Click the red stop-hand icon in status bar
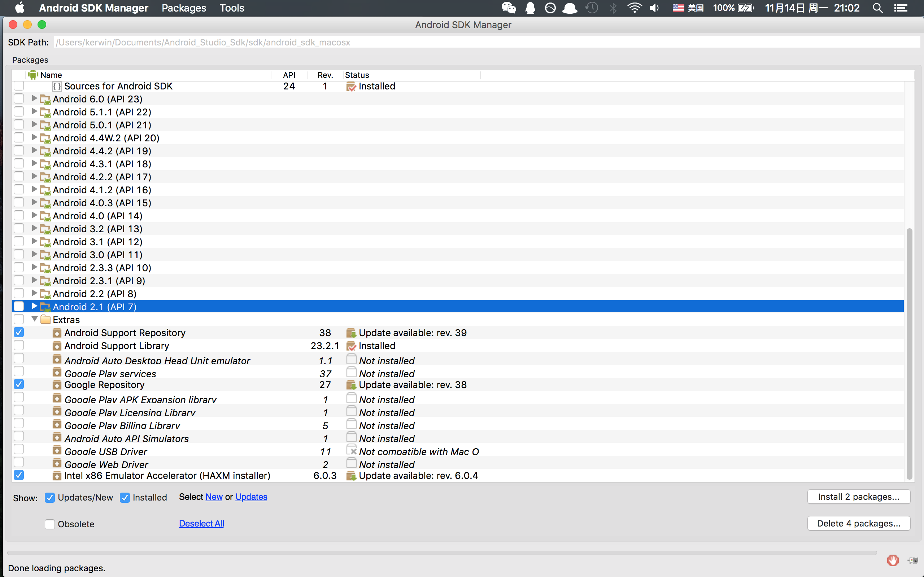 892,560
